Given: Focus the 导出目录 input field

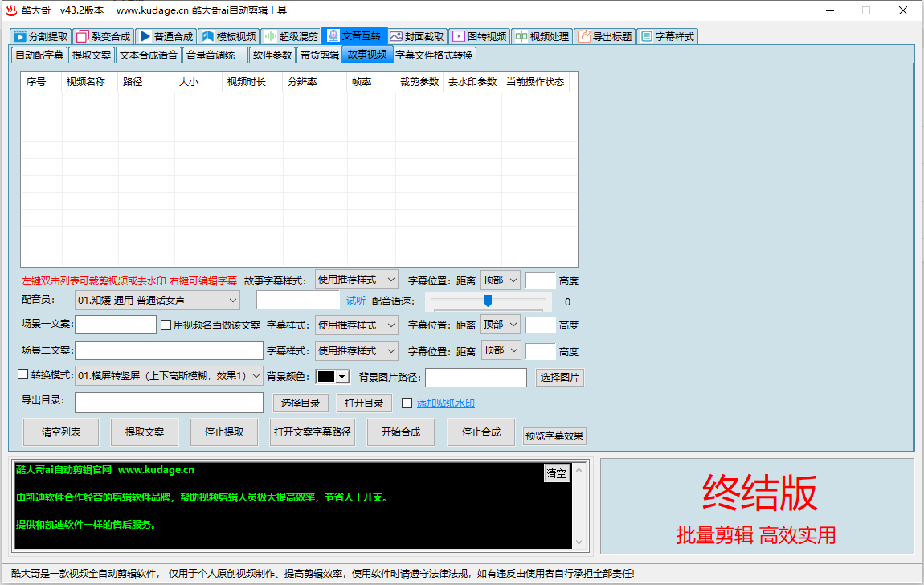Looking at the screenshot, I should click(169, 403).
